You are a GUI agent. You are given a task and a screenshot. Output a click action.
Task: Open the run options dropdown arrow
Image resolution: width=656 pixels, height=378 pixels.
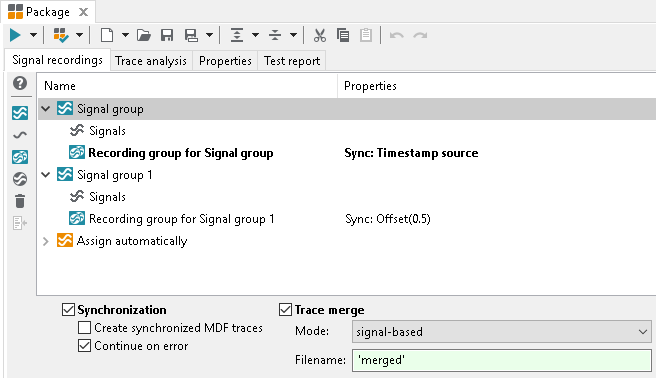click(x=33, y=35)
